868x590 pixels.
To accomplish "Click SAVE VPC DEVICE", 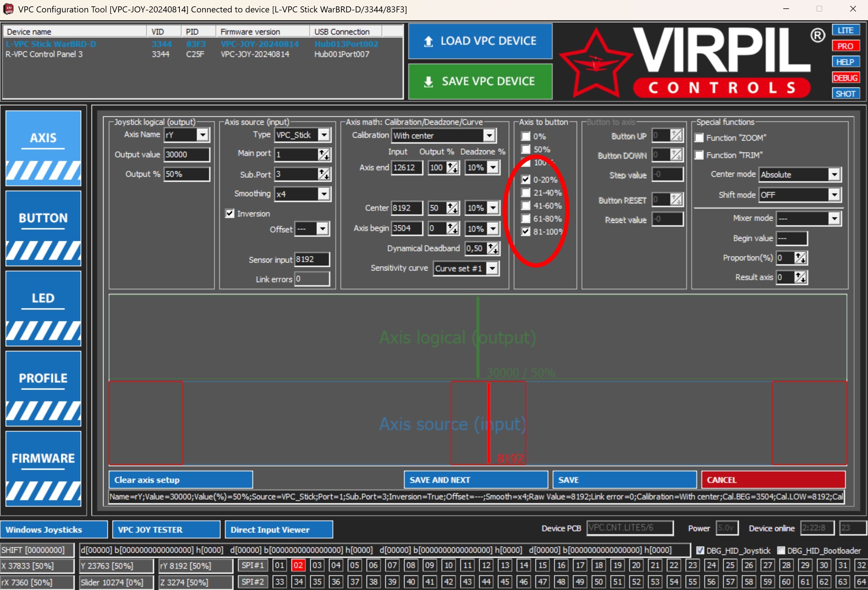I will click(x=480, y=81).
